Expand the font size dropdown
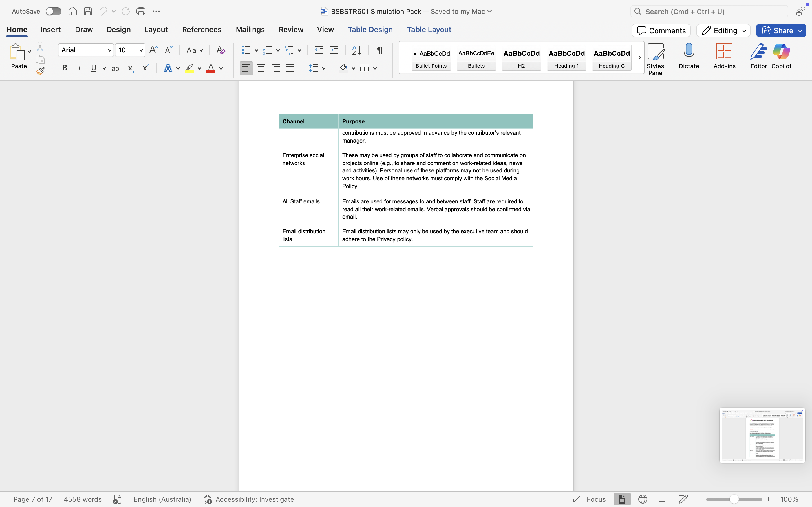Viewport: 812px width, 507px height. 141,50
